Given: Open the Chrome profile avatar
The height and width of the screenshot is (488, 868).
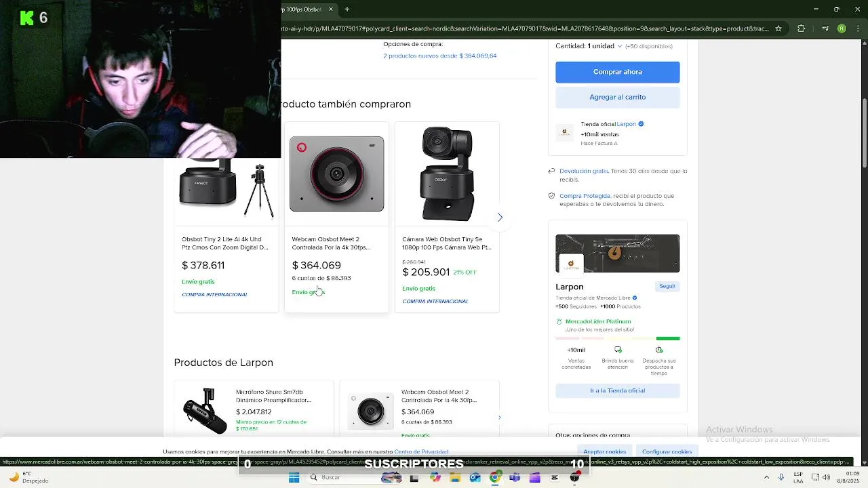Looking at the screenshot, I should (842, 28).
